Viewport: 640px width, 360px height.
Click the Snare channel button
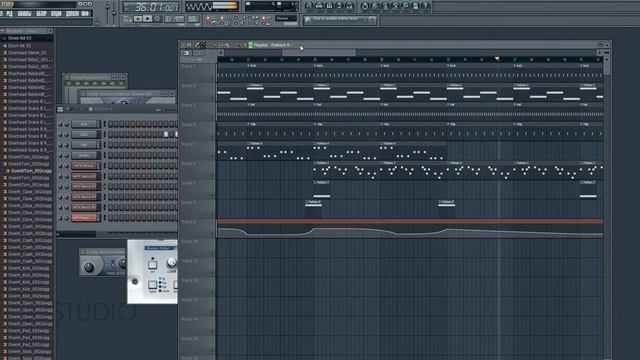tap(84, 156)
